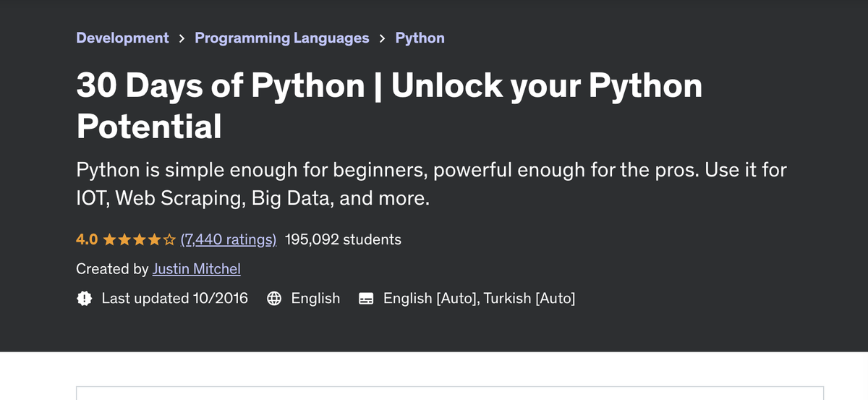Open the Development breadcrumb link
868x400 pixels.
122,38
